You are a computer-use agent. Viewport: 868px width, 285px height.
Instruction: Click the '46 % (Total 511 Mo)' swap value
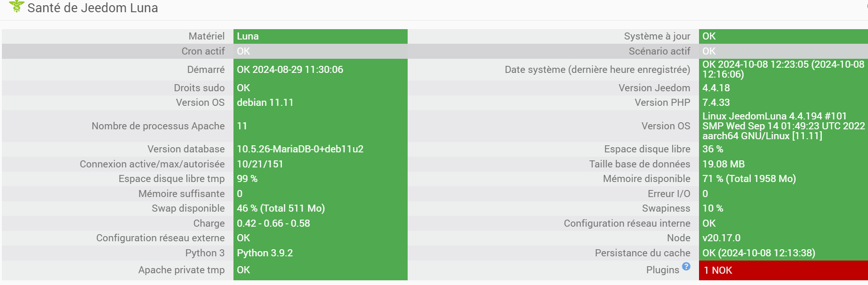point(281,208)
